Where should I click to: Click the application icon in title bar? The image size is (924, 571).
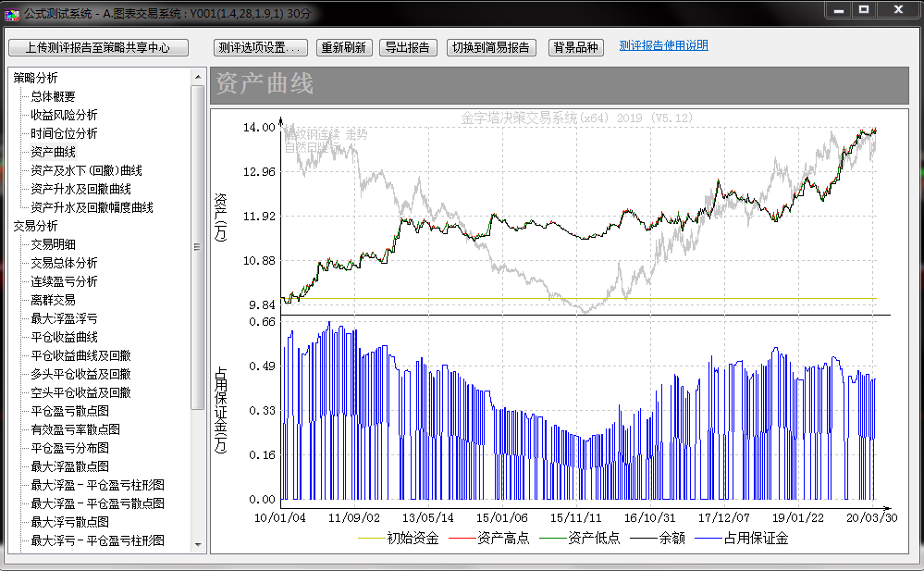click(12, 13)
